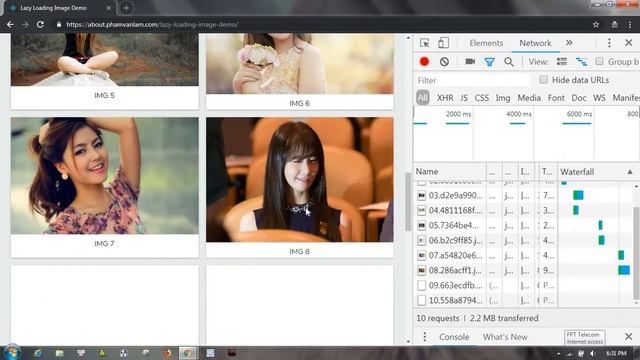Close the Lazy Loading Image Demo tab

click(x=109, y=8)
